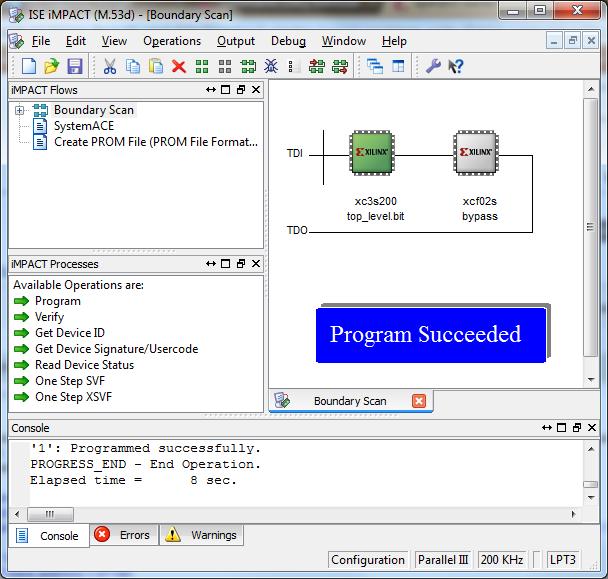
Task: Run the One Step SVF operation
Action: (x=70, y=380)
